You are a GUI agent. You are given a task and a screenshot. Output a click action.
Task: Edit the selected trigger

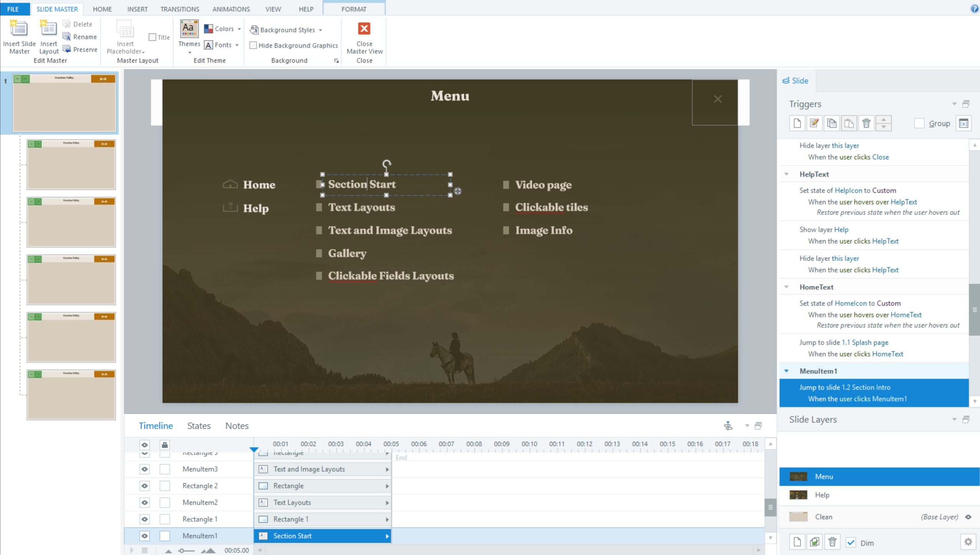(814, 124)
